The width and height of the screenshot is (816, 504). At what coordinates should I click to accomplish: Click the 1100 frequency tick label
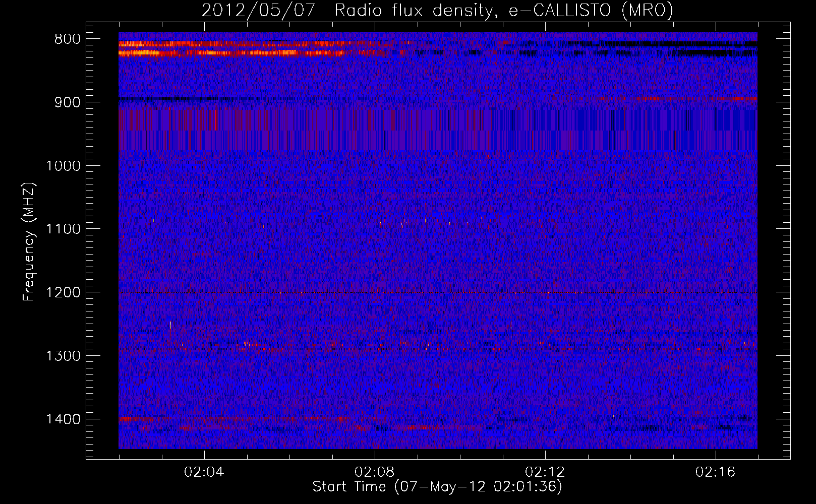click(x=63, y=229)
